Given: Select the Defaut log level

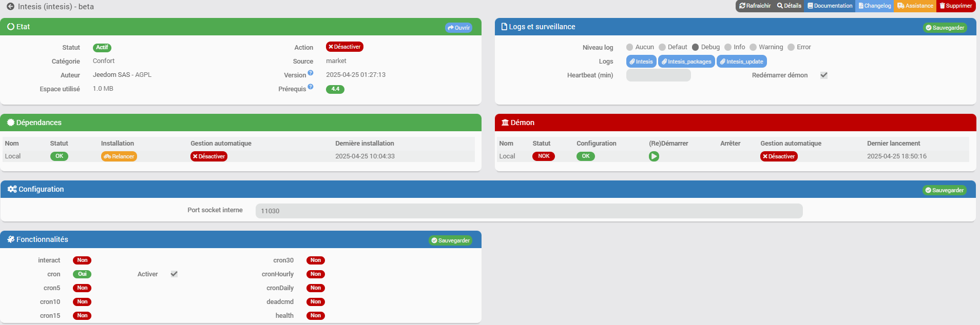Looking at the screenshot, I should [662, 47].
